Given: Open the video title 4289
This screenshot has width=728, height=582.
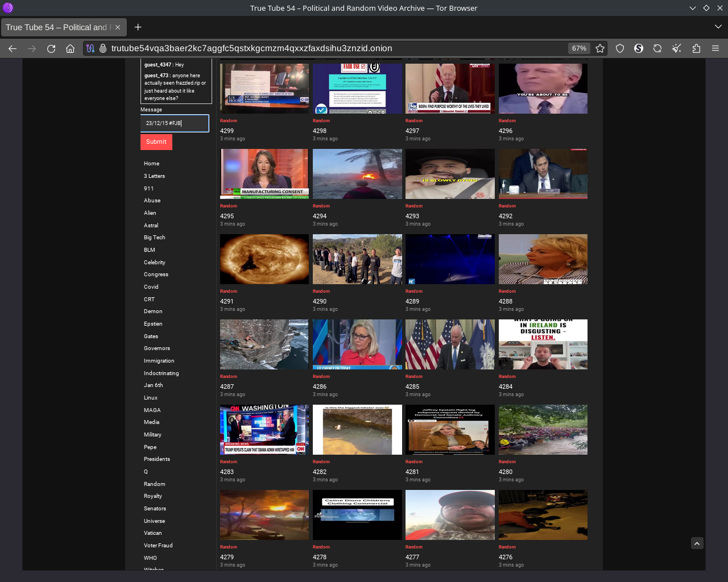Looking at the screenshot, I should coord(412,301).
